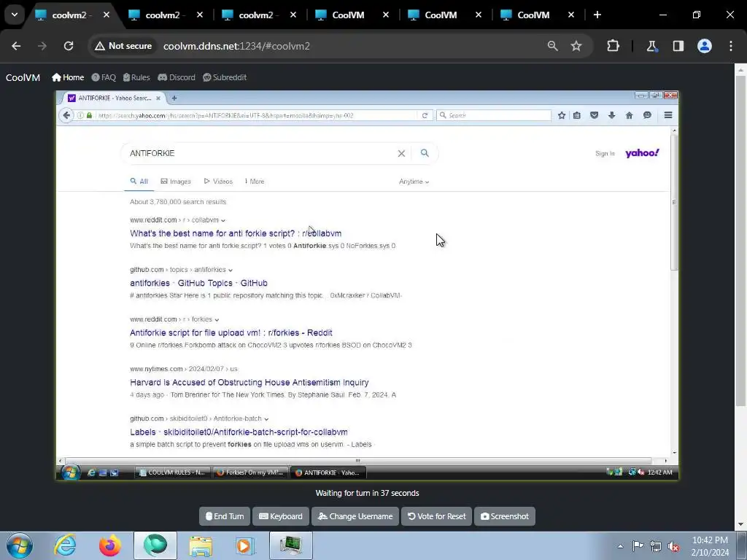Click Vote for Reset button
The image size is (747, 560).
click(436, 516)
